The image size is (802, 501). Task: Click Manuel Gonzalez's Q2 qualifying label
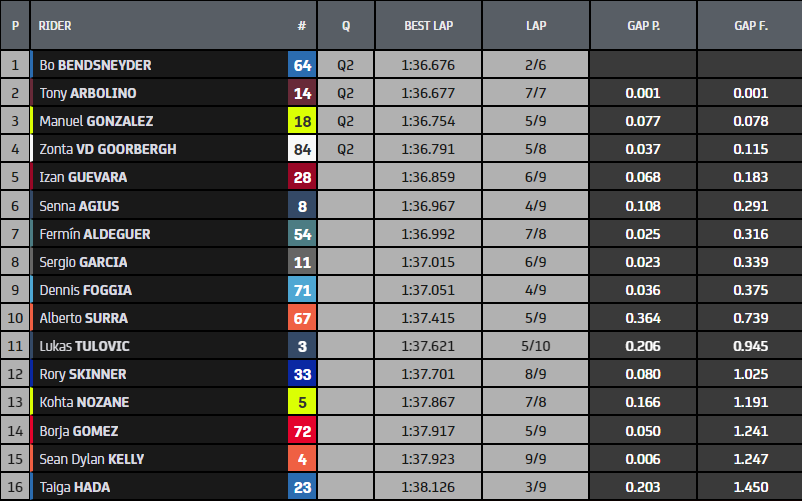(346, 121)
